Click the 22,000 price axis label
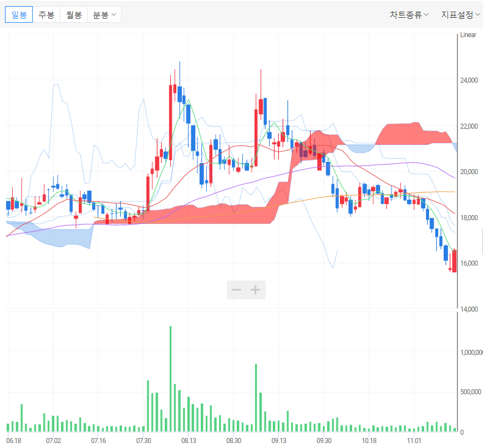Viewport: 483px width, 448px height. (469, 126)
